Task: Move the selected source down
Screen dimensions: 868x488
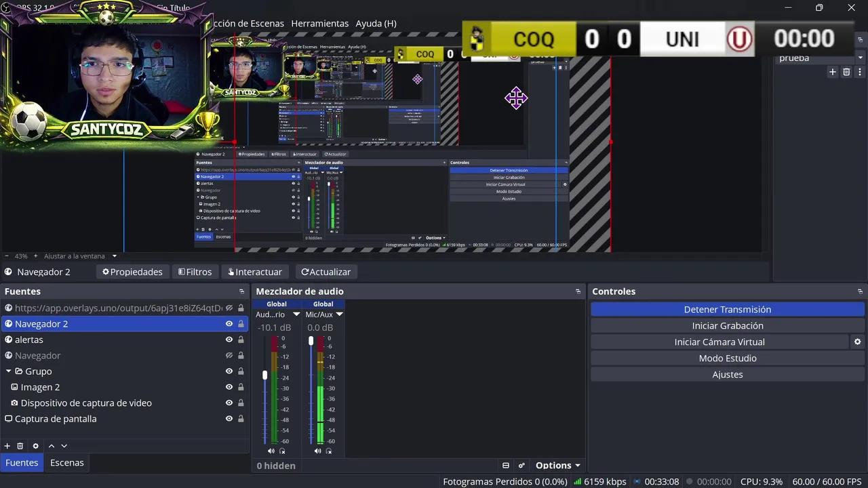Action: tap(64, 446)
